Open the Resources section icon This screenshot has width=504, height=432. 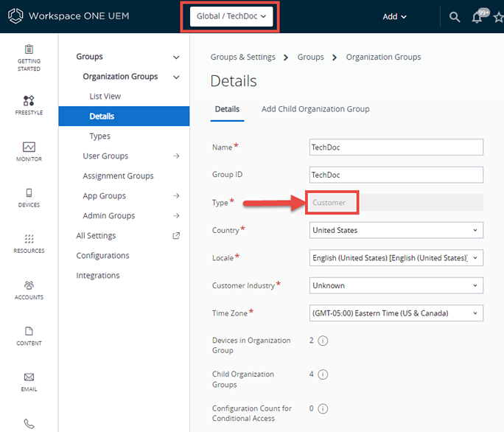29,239
